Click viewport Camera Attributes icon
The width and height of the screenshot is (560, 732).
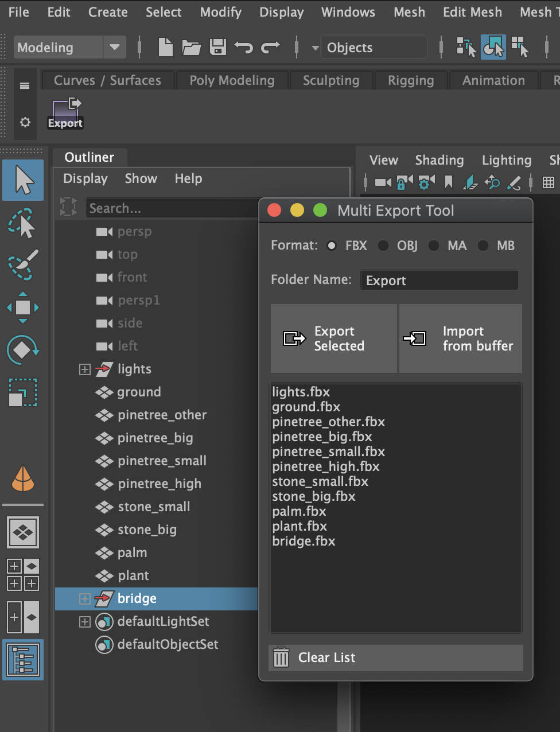pyautogui.click(x=426, y=182)
